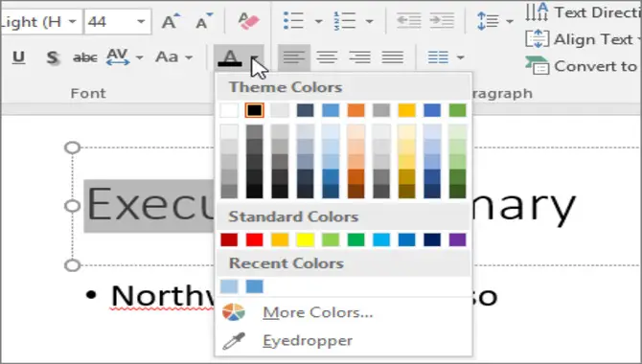642x364 pixels.
Task: Click the Decrease Indent icon
Action: pos(408,21)
